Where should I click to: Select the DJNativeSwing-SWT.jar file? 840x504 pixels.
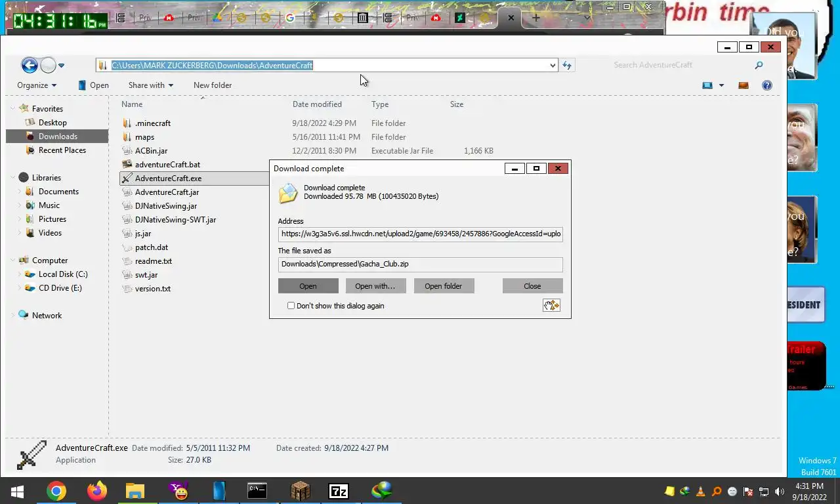pos(175,220)
